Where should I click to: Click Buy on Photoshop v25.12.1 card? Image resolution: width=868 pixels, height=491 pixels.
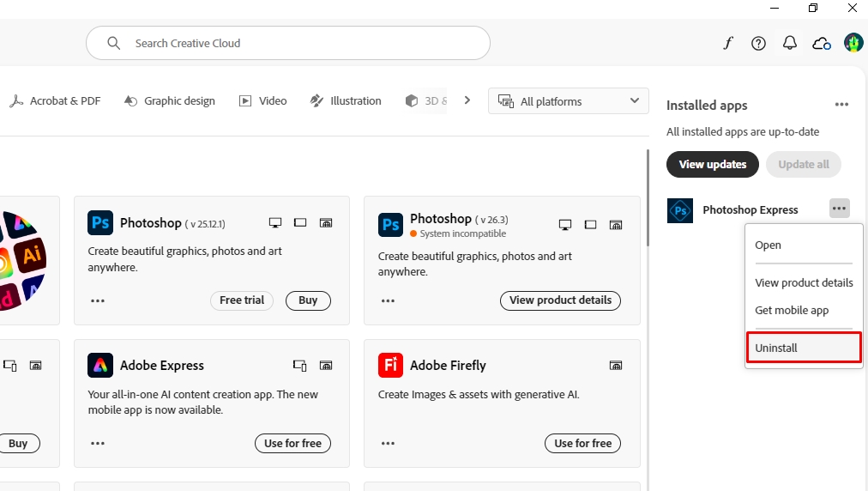pos(308,300)
